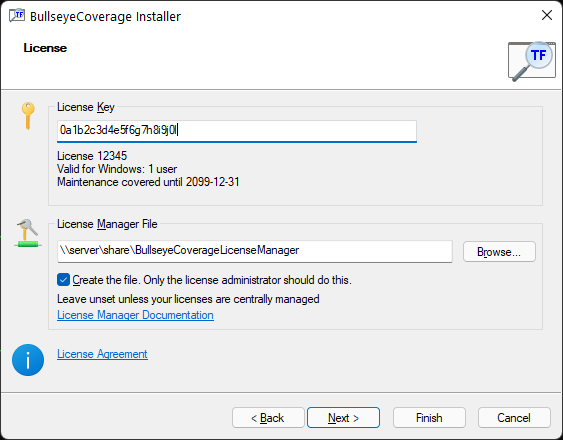Screen dimensions: 563x440
Task: Click the Finish button
Action: pyautogui.click(x=429, y=418)
